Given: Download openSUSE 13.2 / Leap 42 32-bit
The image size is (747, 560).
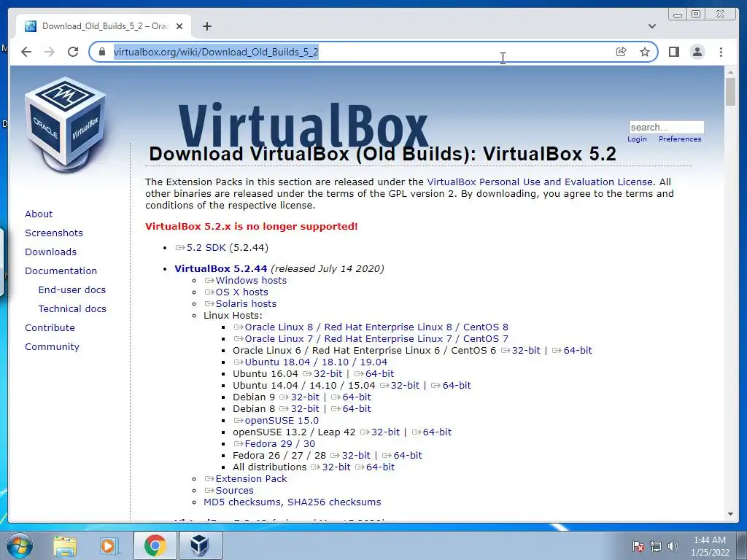Looking at the screenshot, I should click(380, 432).
